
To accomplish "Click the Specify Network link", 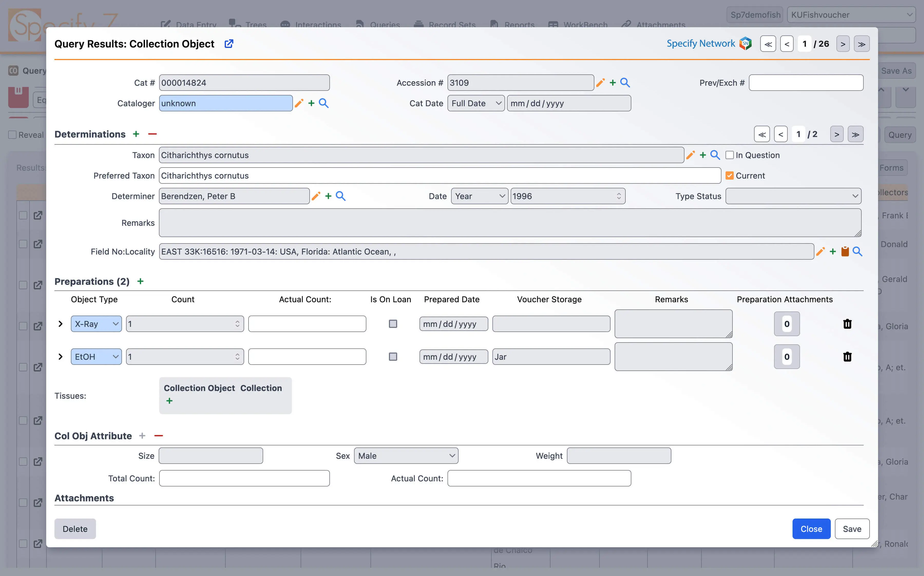I will (701, 44).
